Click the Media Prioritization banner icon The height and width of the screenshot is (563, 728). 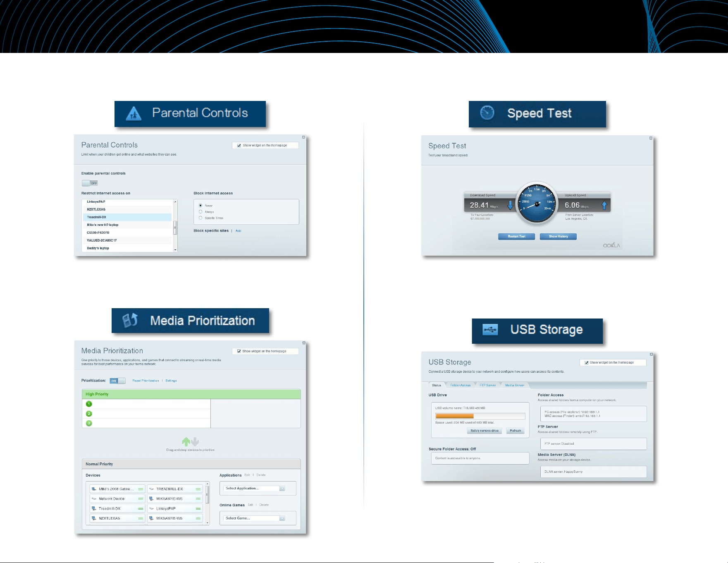tap(130, 320)
